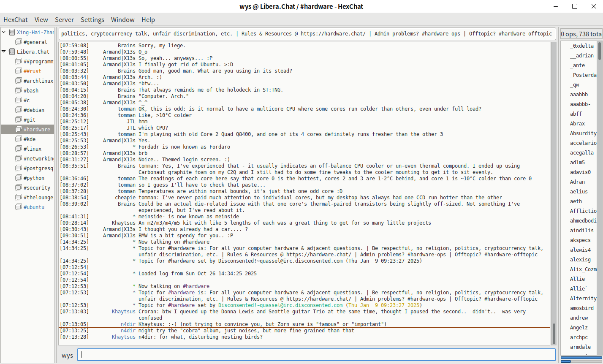Open the Settings menu
This screenshot has height=364, width=603.
(92, 20)
